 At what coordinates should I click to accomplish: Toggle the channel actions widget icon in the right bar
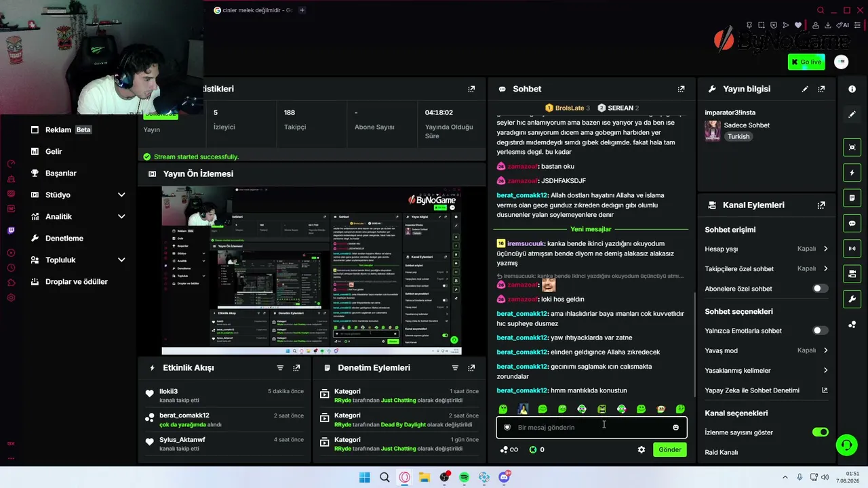[852, 274]
